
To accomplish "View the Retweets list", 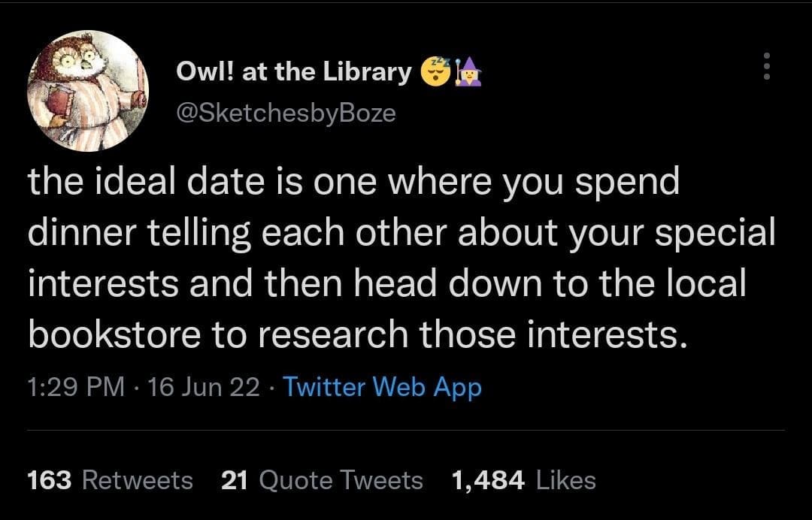I will tap(137, 479).
